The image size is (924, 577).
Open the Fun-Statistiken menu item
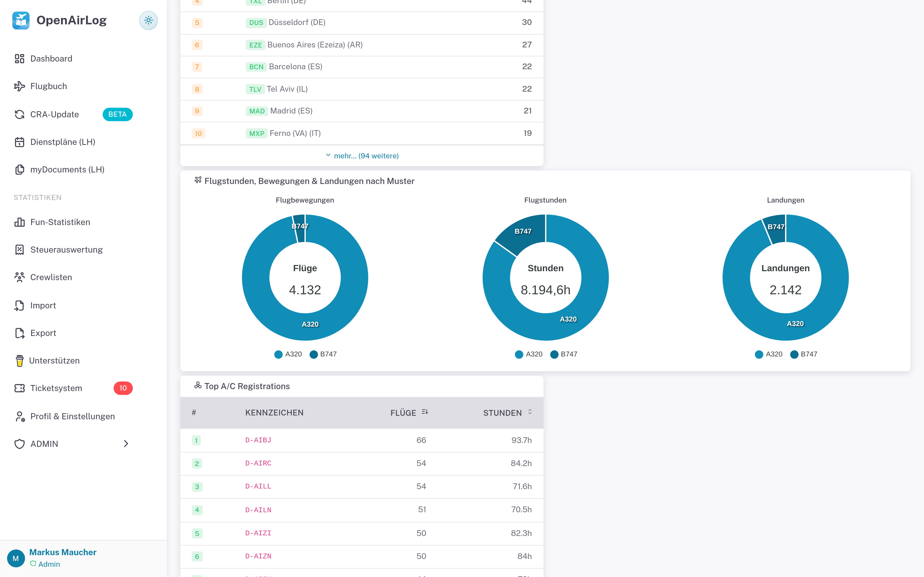(60, 222)
